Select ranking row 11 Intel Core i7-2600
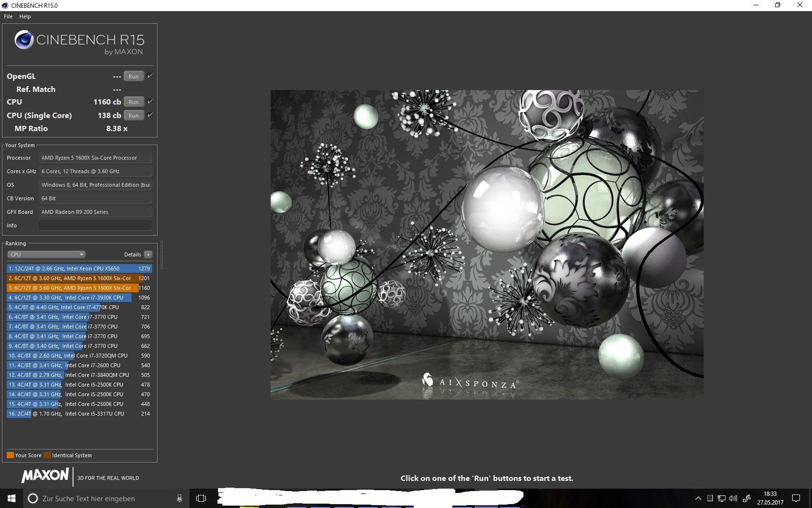Screen dimensions: 812x508 click(x=79, y=365)
